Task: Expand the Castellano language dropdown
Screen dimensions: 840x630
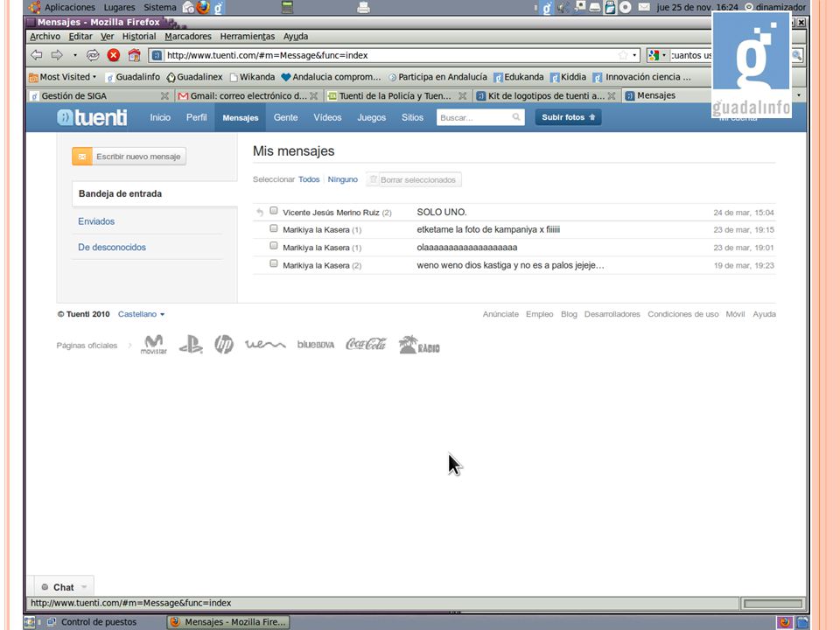Action: (142, 314)
